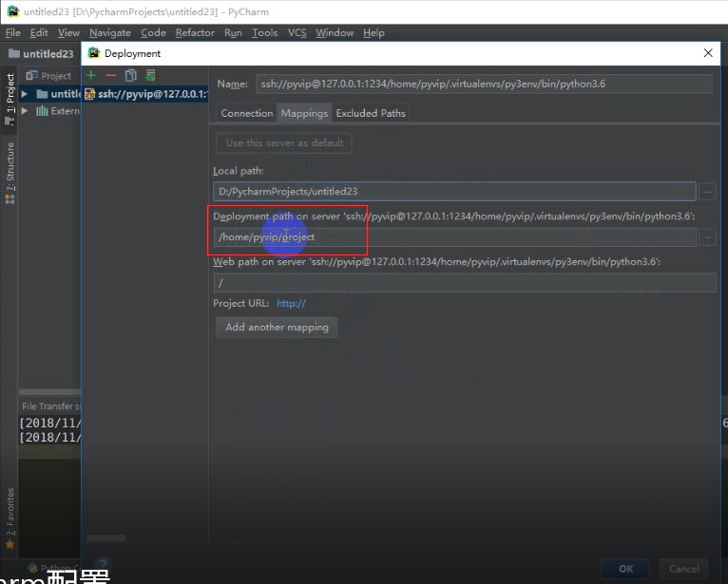Open the Window menu
The width and height of the screenshot is (728, 584).
coord(335,32)
